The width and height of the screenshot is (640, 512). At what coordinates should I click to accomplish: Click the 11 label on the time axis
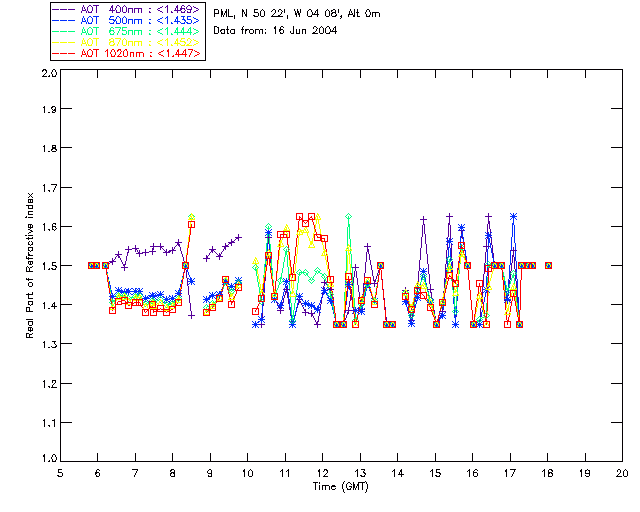click(285, 473)
